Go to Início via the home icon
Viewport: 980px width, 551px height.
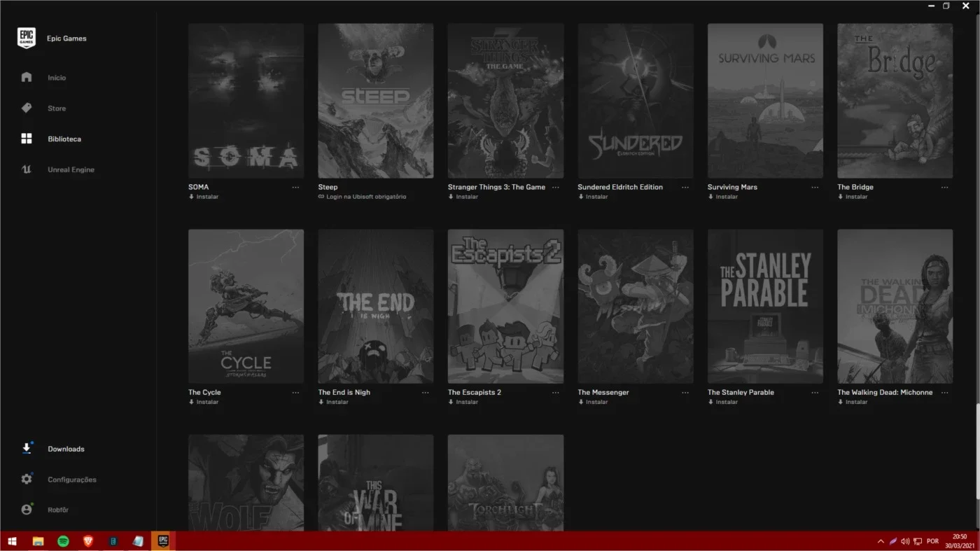pos(27,77)
